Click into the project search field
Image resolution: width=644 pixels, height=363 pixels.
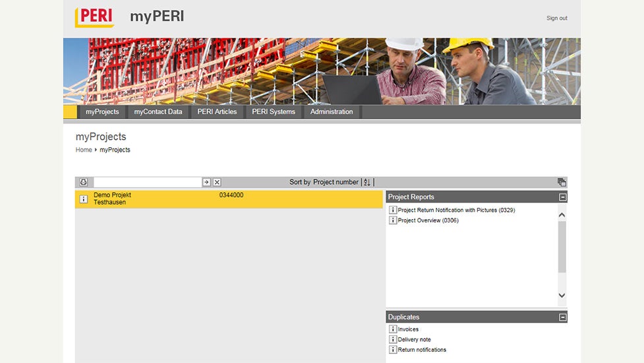(147, 182)
